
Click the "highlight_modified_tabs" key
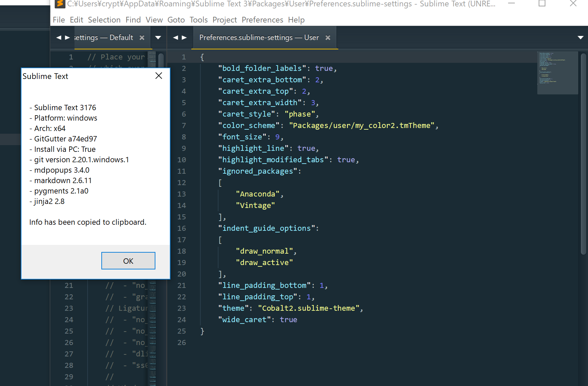pyautogui.click(x=273, y=160)
